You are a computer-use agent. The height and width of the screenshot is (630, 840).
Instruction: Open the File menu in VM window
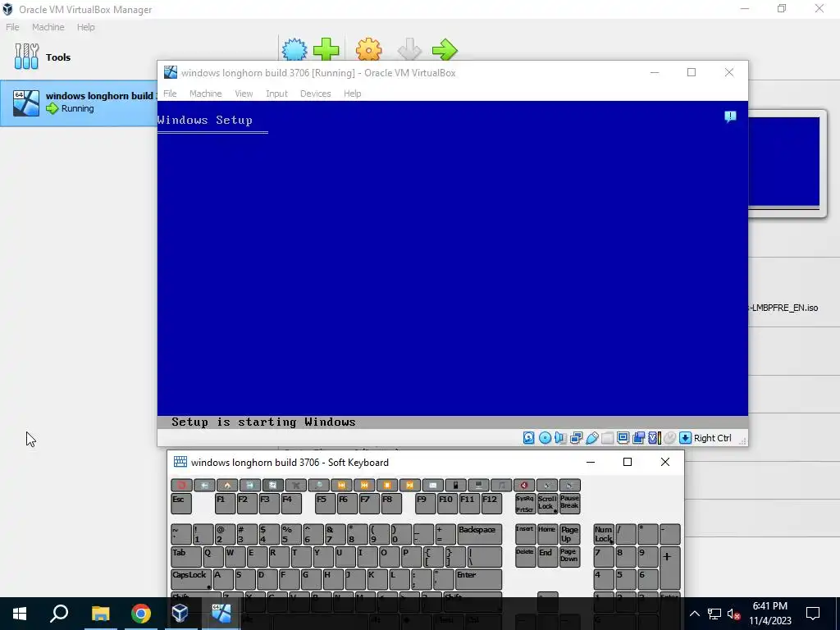(170, 94)
